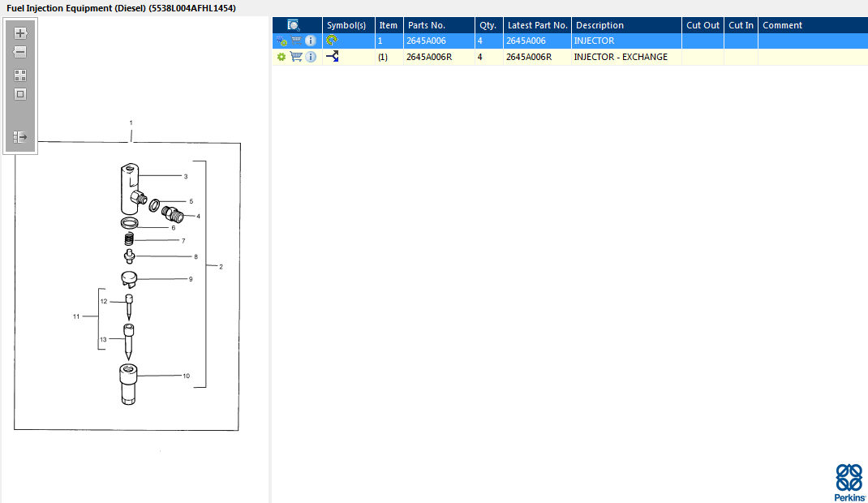Click callout number 11 in the diagram
Viewport: 868px width, 503px height.
point(76,316)
